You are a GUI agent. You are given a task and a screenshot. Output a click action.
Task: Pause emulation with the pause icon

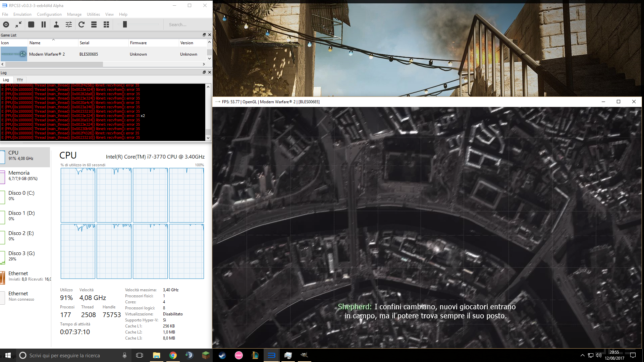pos(44,24)
